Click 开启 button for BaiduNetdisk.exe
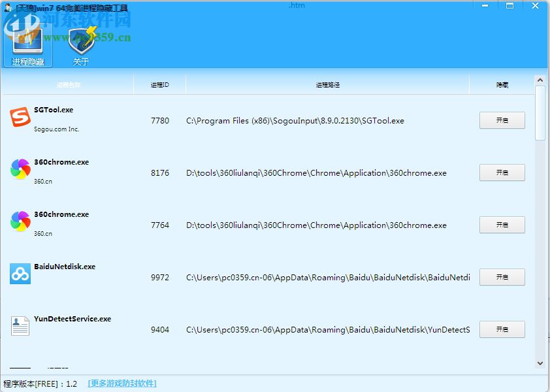Viewport: 550px width, 392px height. (502, 277)
